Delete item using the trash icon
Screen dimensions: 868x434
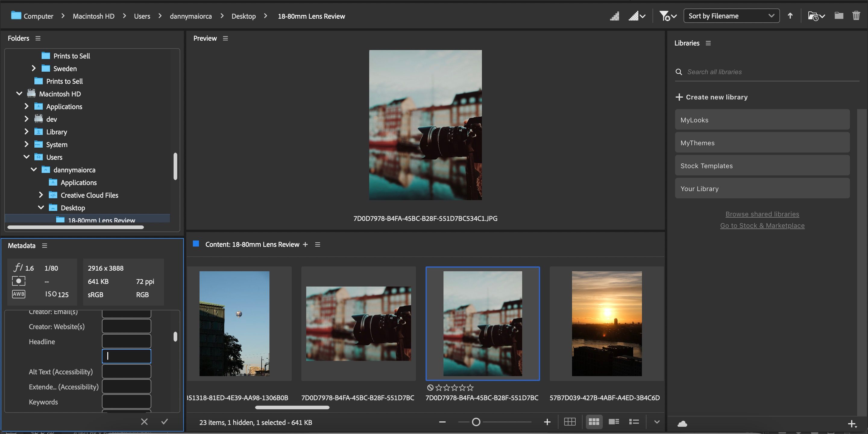click(857, 16)
